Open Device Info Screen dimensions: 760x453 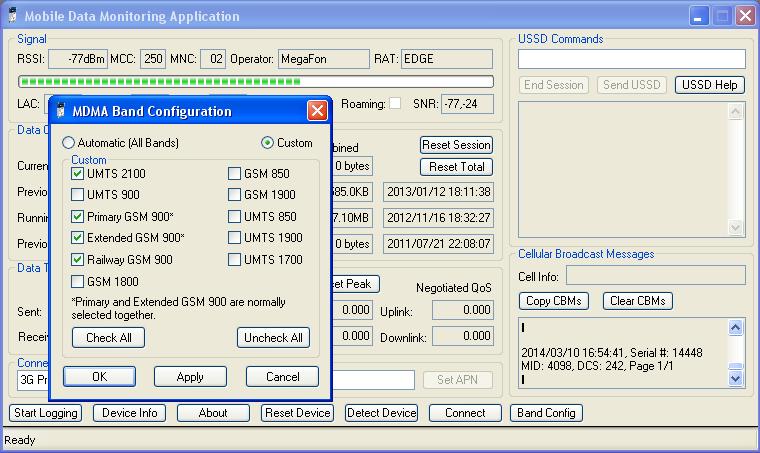[x=129, y=413]
